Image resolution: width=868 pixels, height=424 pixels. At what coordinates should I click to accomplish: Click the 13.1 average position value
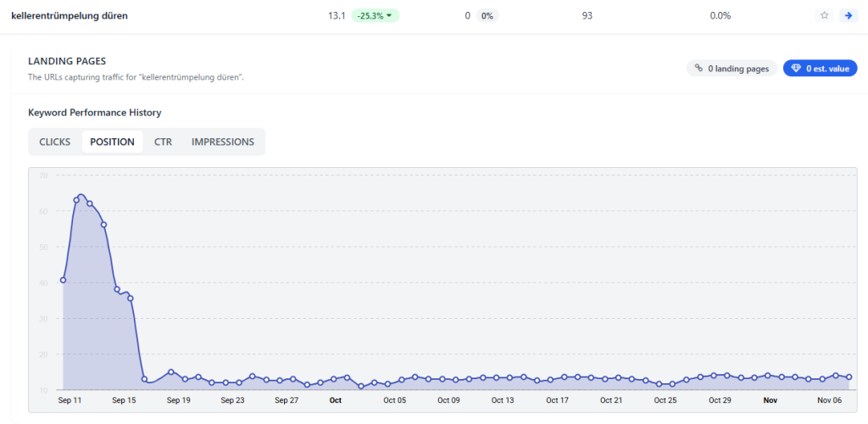pyautogui.click(x=336, y=15)
